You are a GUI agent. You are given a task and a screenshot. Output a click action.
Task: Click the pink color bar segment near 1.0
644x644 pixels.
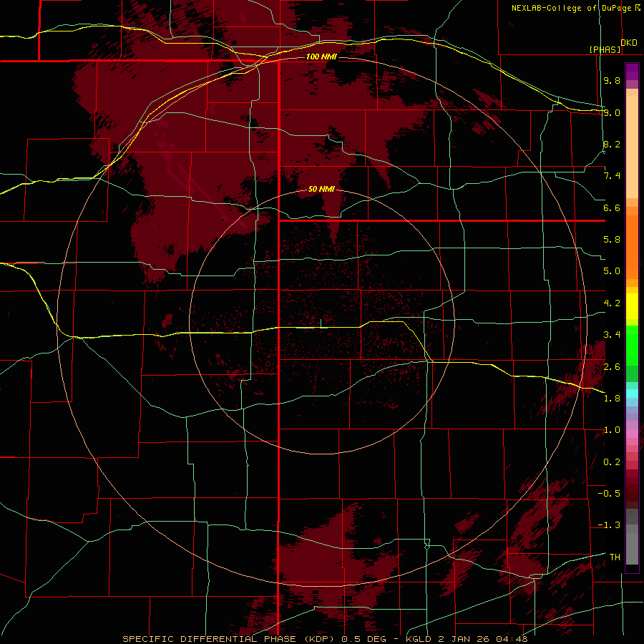[x=632, y=434]
